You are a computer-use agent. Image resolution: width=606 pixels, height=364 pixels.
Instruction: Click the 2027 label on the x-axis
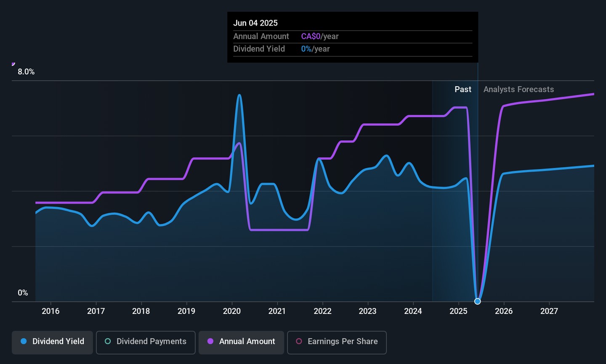click(x=549, y=311)
